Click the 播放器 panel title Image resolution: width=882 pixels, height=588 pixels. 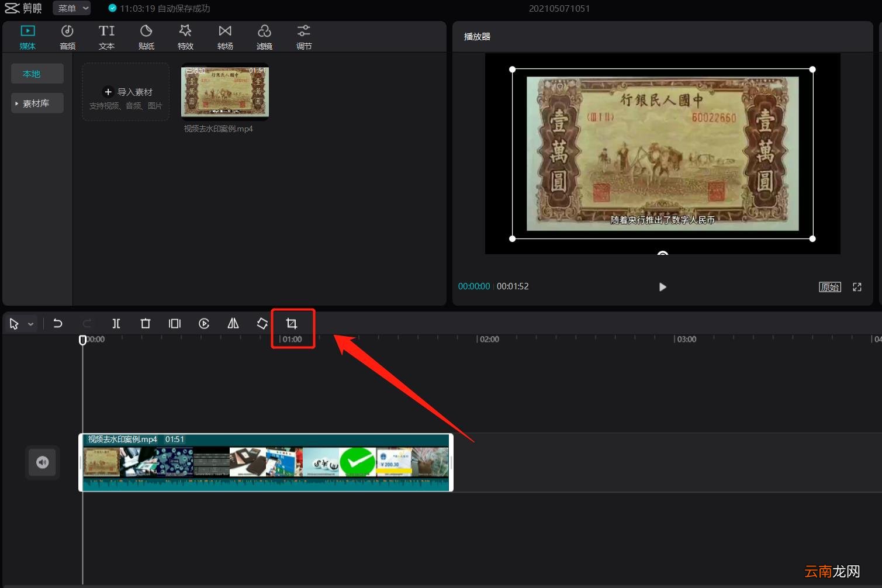(477, 36)
